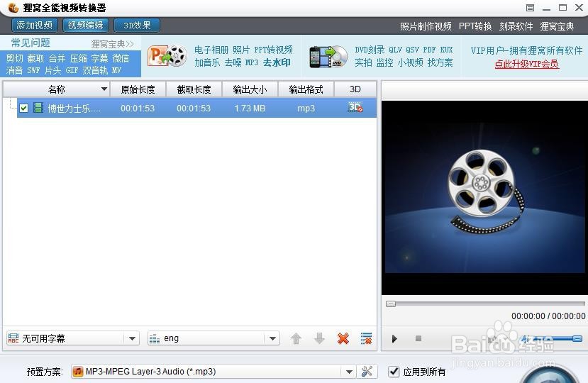Click the 输出大小 column header

250,89
